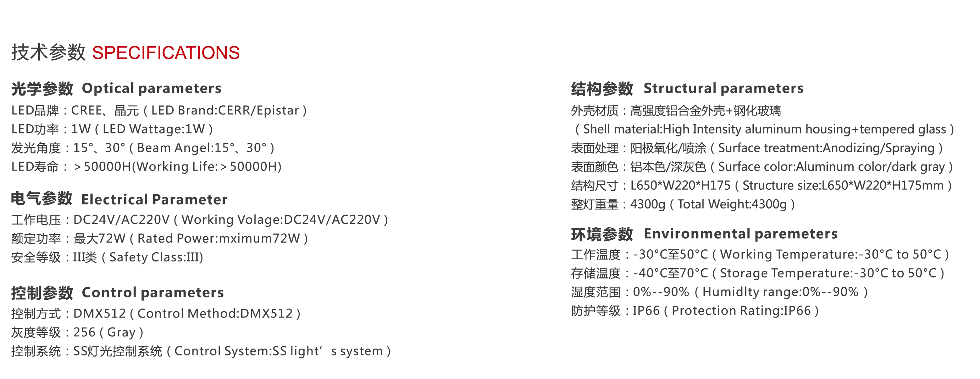Click the LED Brand CERR/Epistar line
This screenshot has width=980, height=379.
159,110
